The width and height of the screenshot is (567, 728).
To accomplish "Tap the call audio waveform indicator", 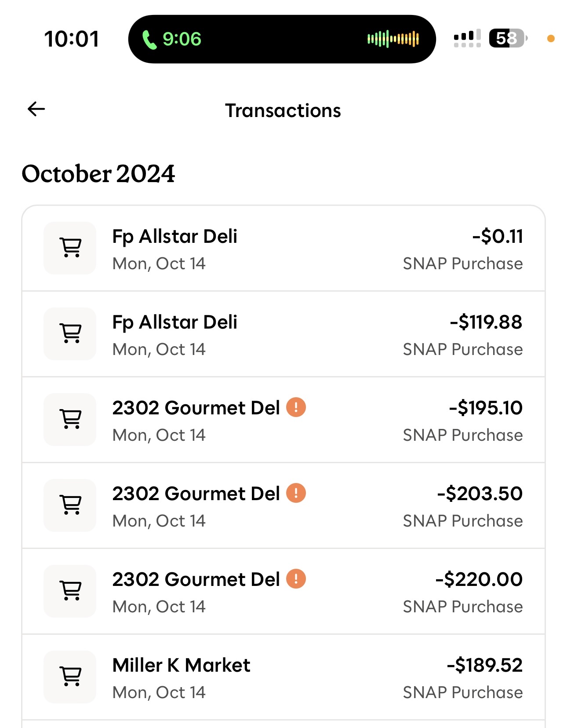I will [x=393, y=39].
